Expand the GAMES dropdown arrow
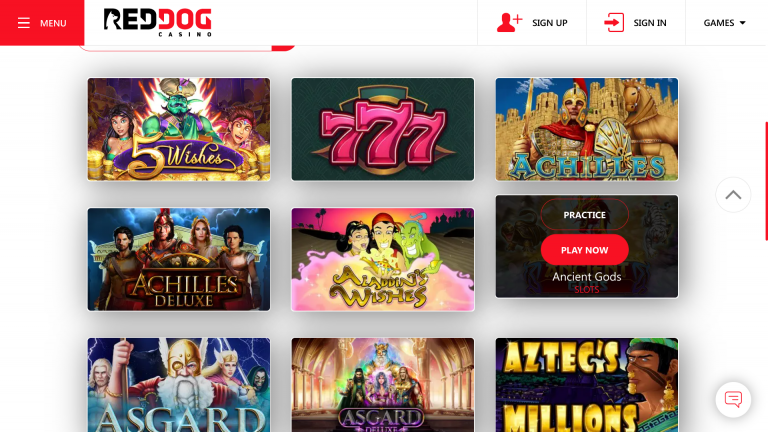Image resolution: width=768 pixels, height=432 pixels. [x=743, y=23]
